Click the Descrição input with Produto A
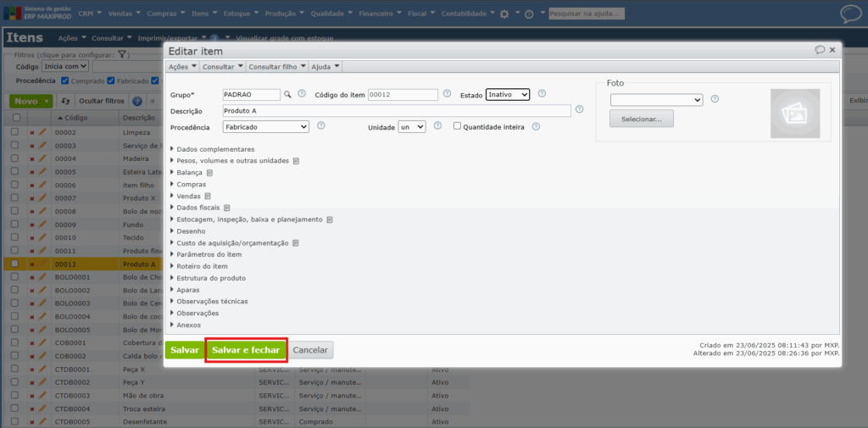The height and width of the screenshot is (428, 868). [397, 111]
